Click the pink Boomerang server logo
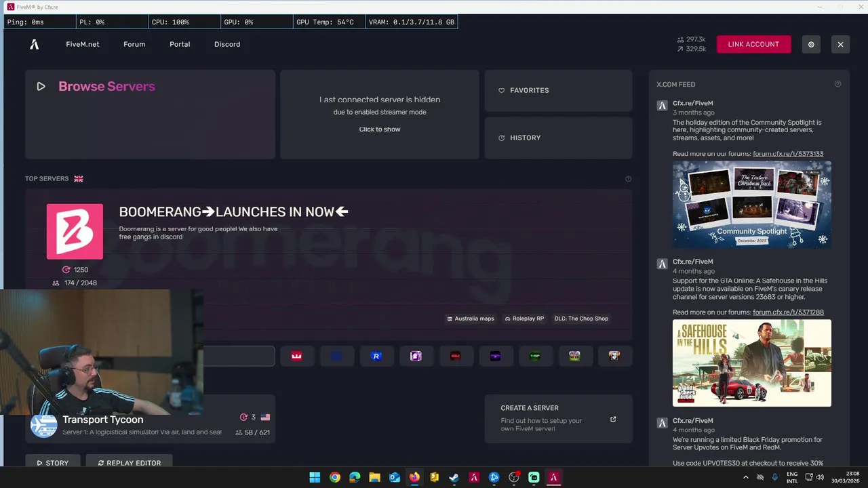868x488 pixels. (x=75, y=231)
